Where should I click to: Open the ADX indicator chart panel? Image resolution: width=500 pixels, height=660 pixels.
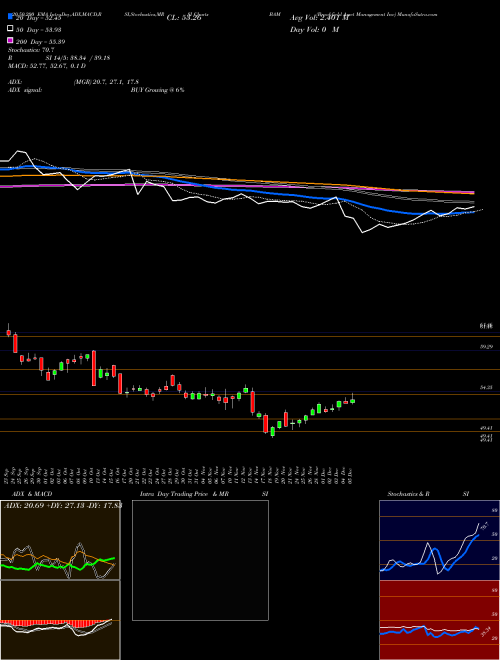coord(60,540)
